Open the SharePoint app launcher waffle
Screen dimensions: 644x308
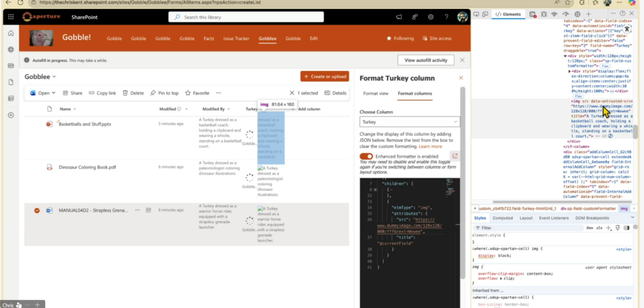pyautogui.click(x=11, y=16)
